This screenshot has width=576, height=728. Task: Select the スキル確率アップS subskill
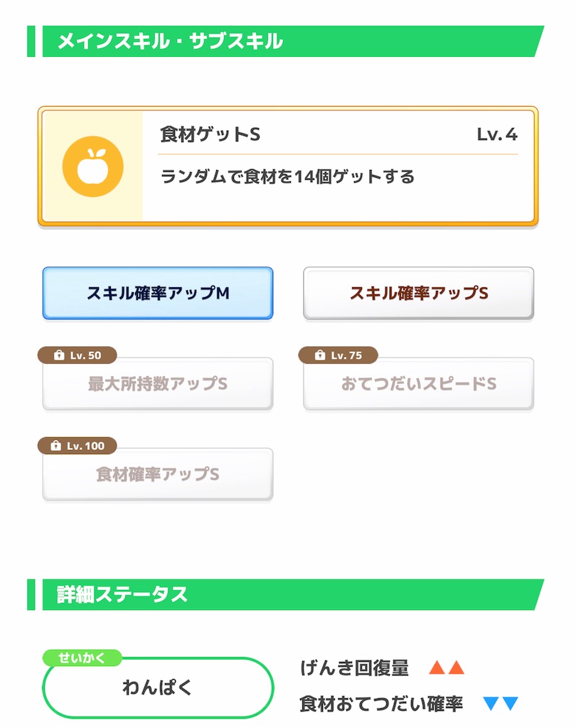click(x=418, y=292)
